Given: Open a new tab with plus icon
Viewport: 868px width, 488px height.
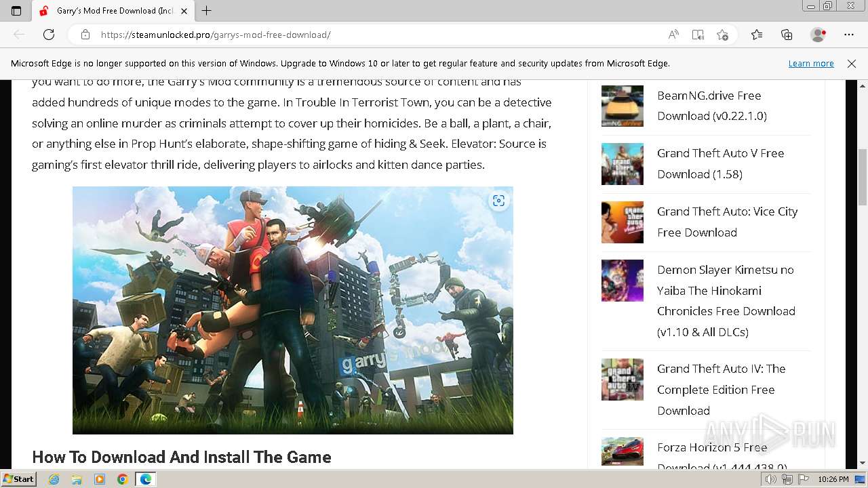Looking at the screenshot, I should [207, 11].
